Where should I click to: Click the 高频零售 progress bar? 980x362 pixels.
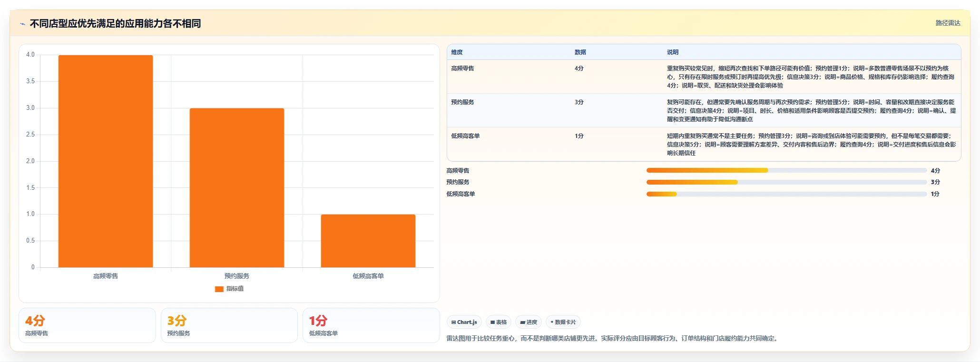(x=786, y=170)
